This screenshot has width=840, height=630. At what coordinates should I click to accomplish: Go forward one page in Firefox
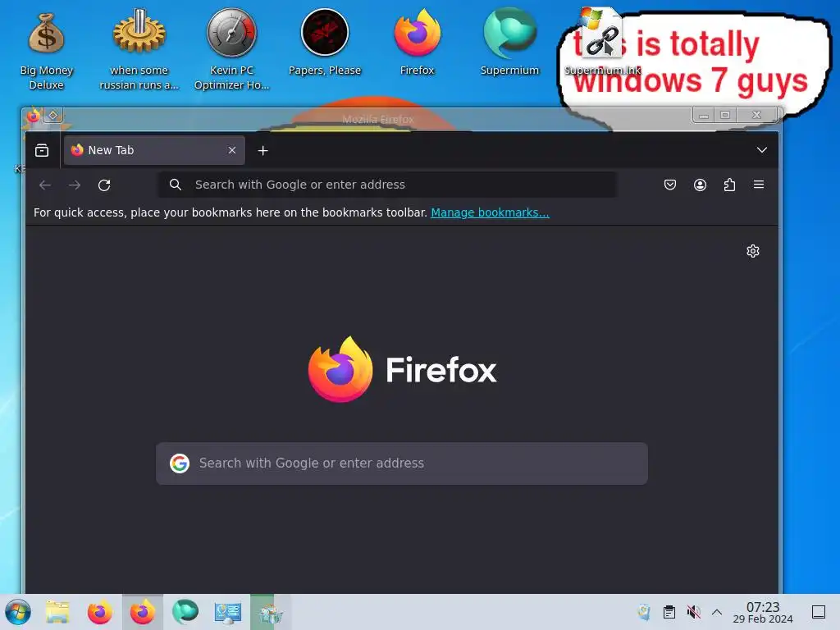pyautogui.click(x=75, y=185)
